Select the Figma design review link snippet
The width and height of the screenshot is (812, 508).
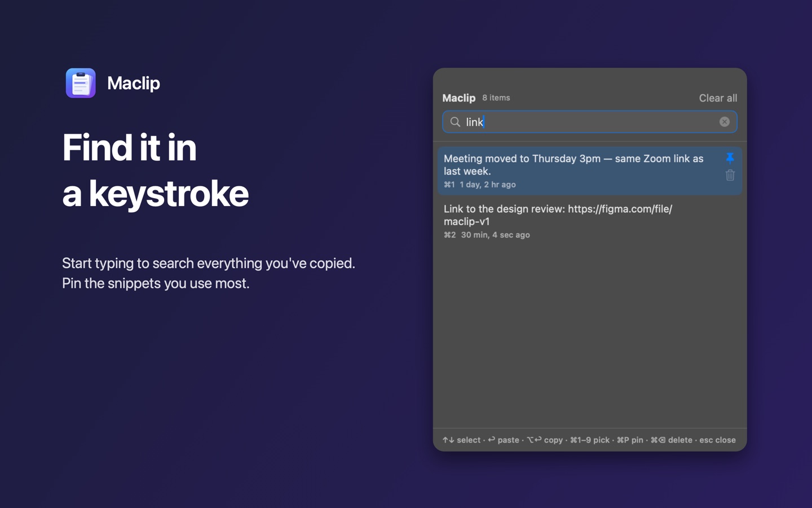[589, 221]
